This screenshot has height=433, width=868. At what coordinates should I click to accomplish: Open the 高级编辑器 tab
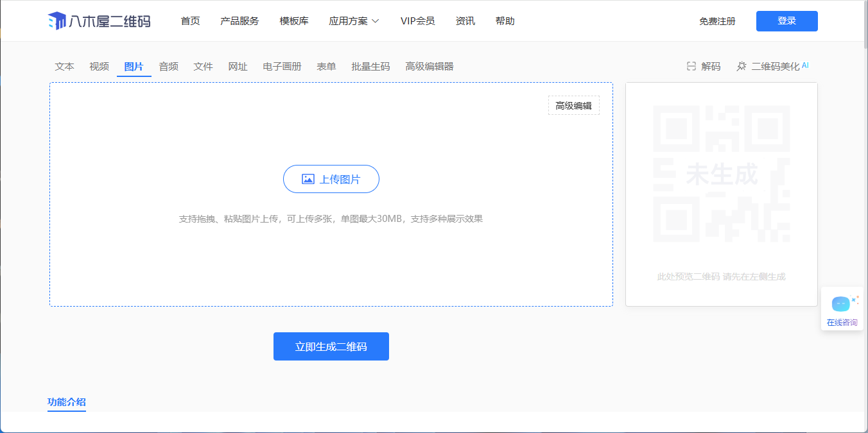click(429, 67)
